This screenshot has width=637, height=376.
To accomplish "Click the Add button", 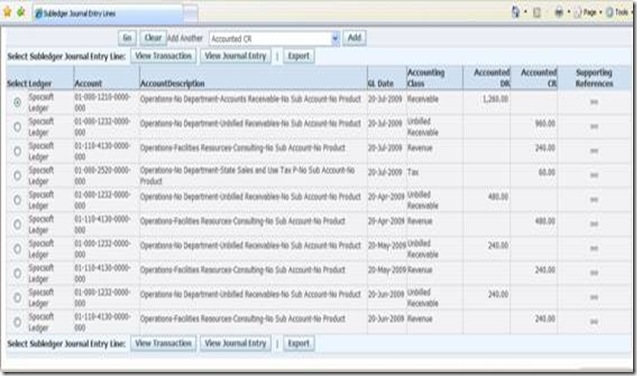I will coord(354,38).
